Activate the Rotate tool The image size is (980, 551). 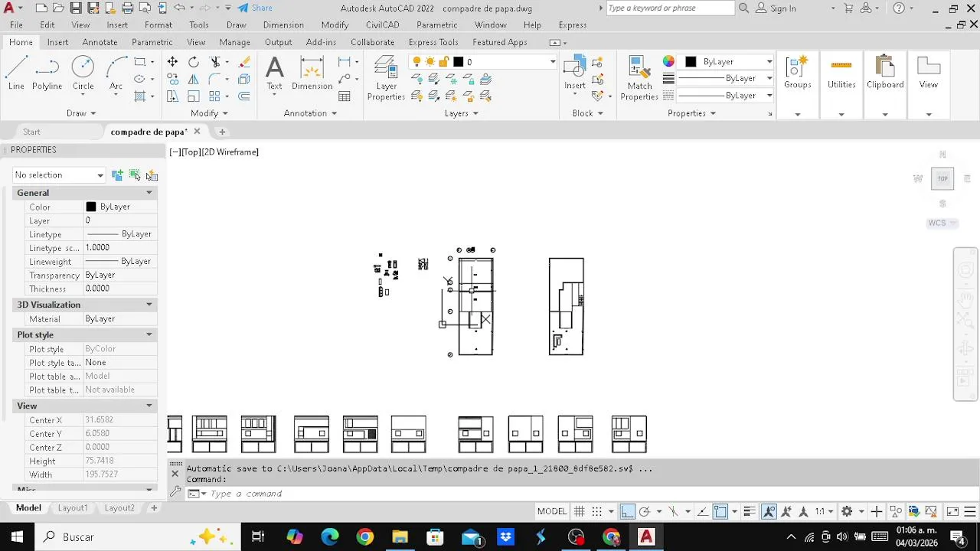(x=194, y=62)
